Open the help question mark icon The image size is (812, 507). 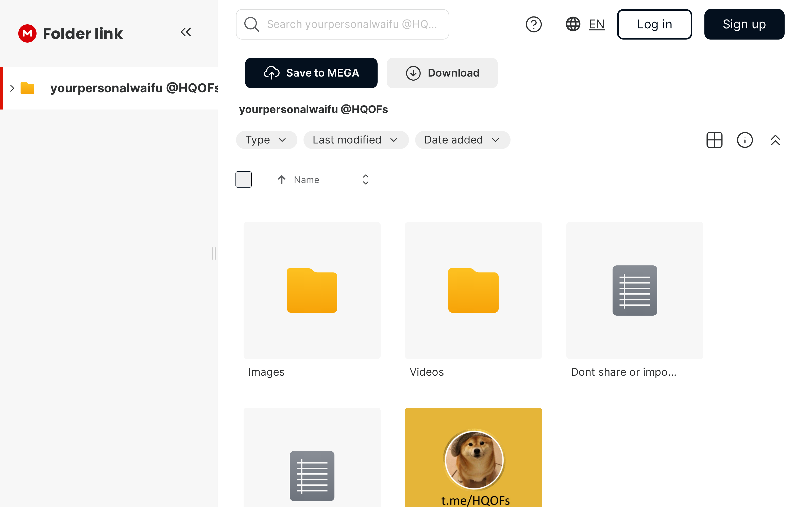533,25
